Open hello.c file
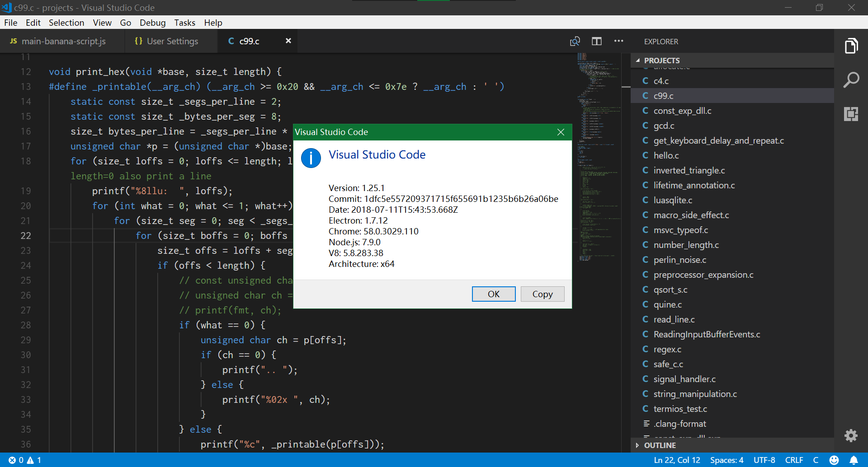868x467 pixels. click(x=732, y=155)
